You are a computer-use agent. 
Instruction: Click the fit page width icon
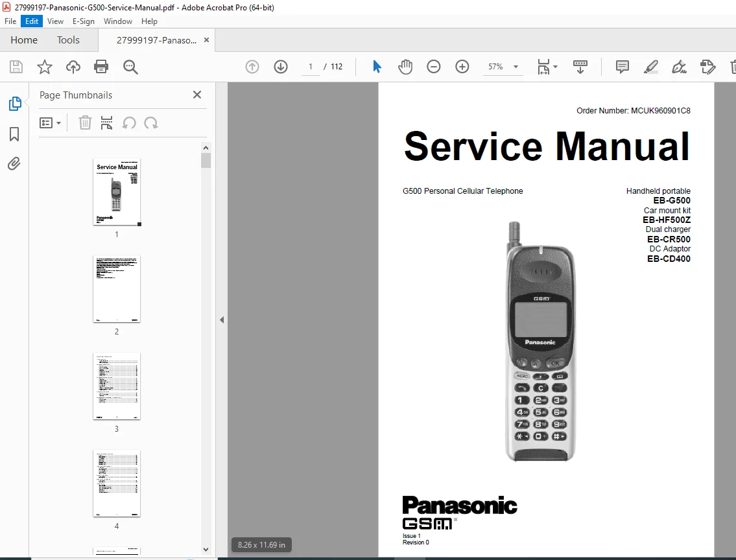pyautogui.click(x=543, y=67)
